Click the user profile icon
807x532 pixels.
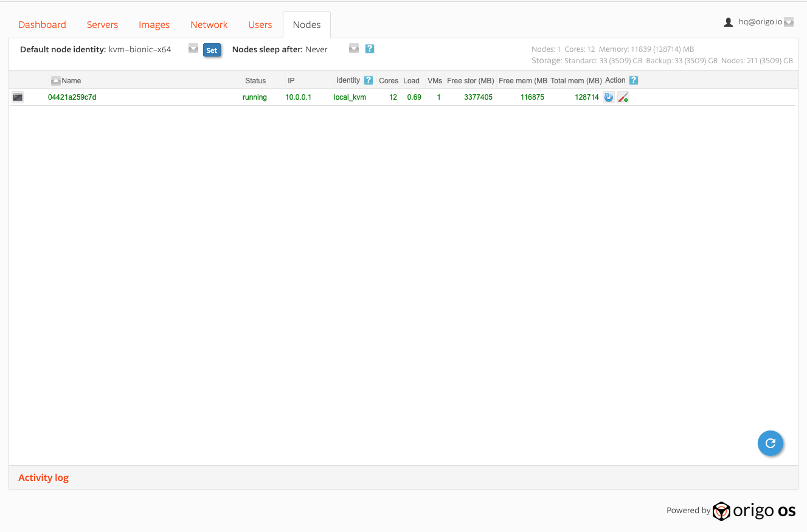728,22
